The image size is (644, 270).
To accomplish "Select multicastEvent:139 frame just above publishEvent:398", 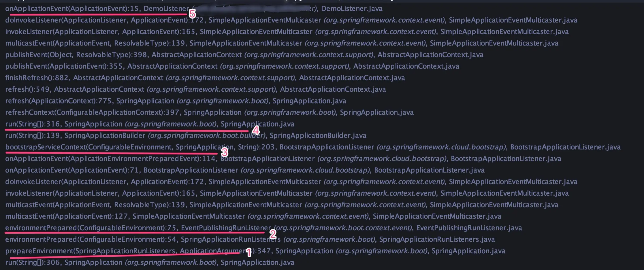I will click(x=282, y=43).
